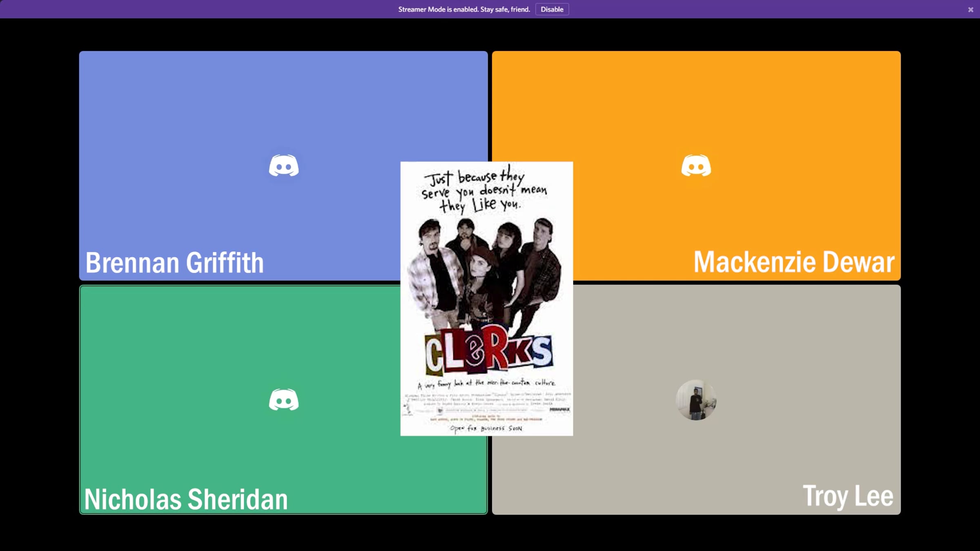Screen dimensions: 980x551
Task: Click Discord logo in Mackenzie Dewar tile
Action: point(696,165)
